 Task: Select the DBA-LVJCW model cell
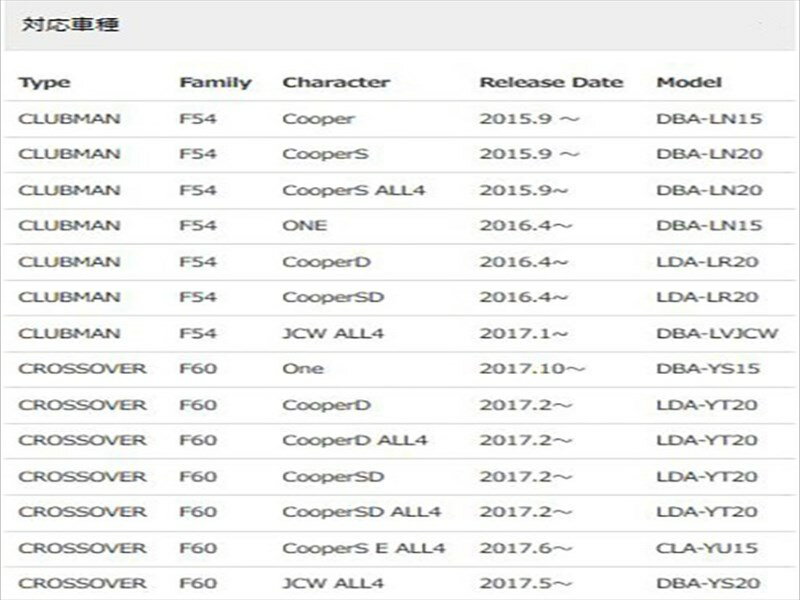click(717, 333)
